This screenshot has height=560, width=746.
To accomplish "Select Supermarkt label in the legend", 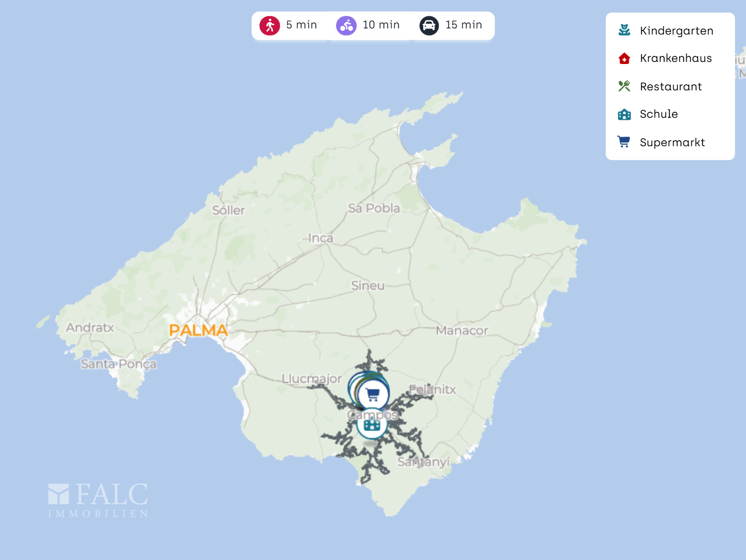I will (x=672, y=143).
